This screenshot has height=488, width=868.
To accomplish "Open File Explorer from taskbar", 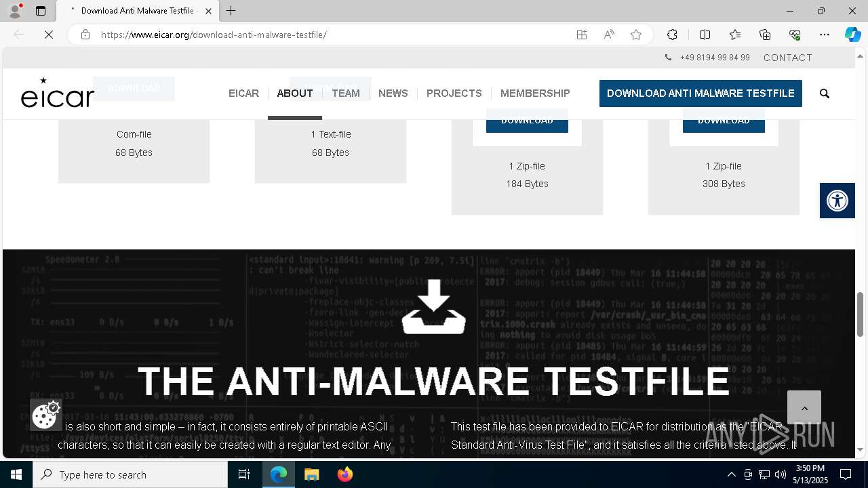I will point(311,474).
